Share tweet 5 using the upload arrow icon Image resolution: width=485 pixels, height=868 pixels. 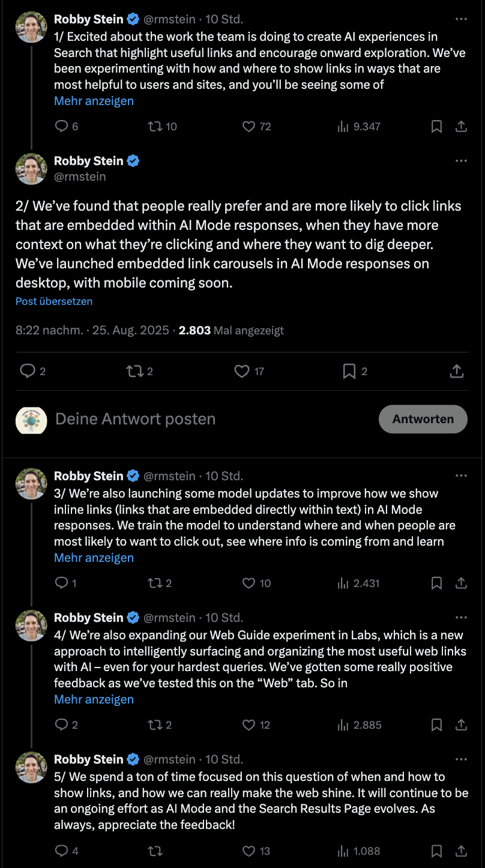pos(462,851)
